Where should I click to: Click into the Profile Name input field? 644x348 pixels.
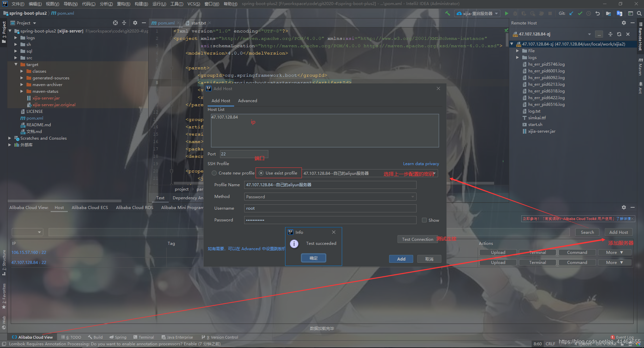[330, 185]
